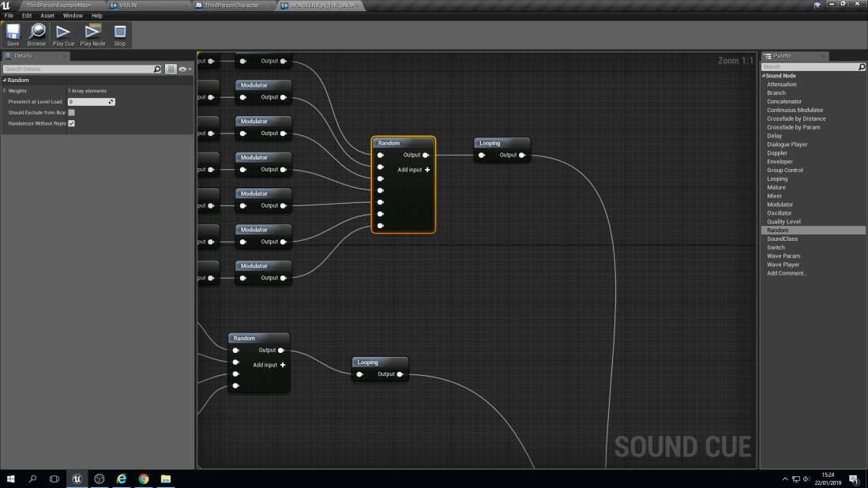Image resolution: width=868 pixels, height=488 pixels.
Task: Enable Should Exclude from Branch Culling checkbox
Action: point(70,112)
